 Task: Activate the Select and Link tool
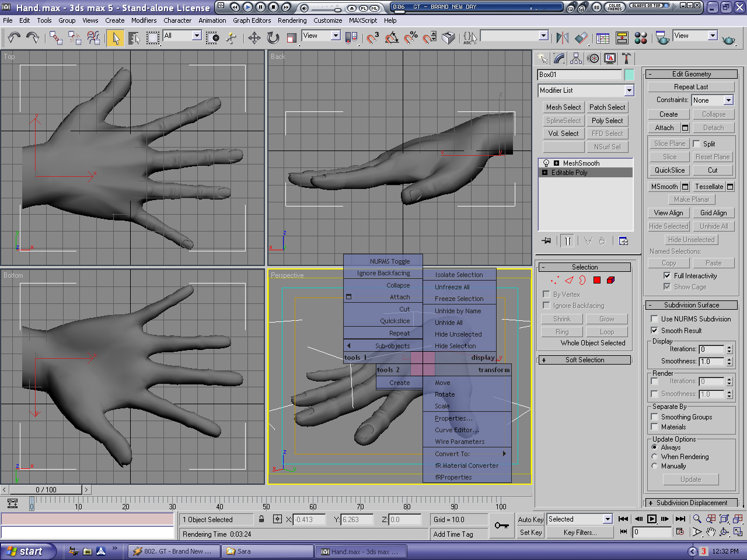56,38
